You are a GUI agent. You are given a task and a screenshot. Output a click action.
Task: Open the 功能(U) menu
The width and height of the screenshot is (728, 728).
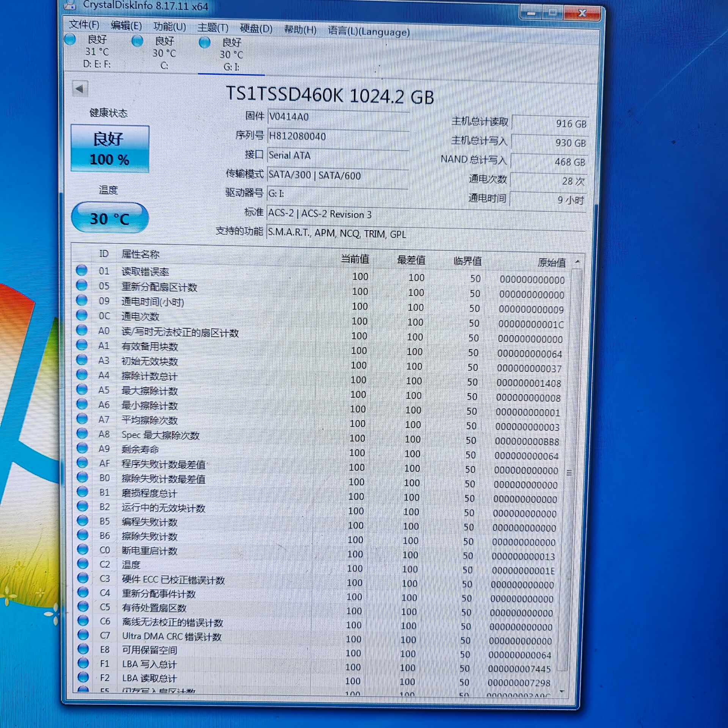coord(169,27)
